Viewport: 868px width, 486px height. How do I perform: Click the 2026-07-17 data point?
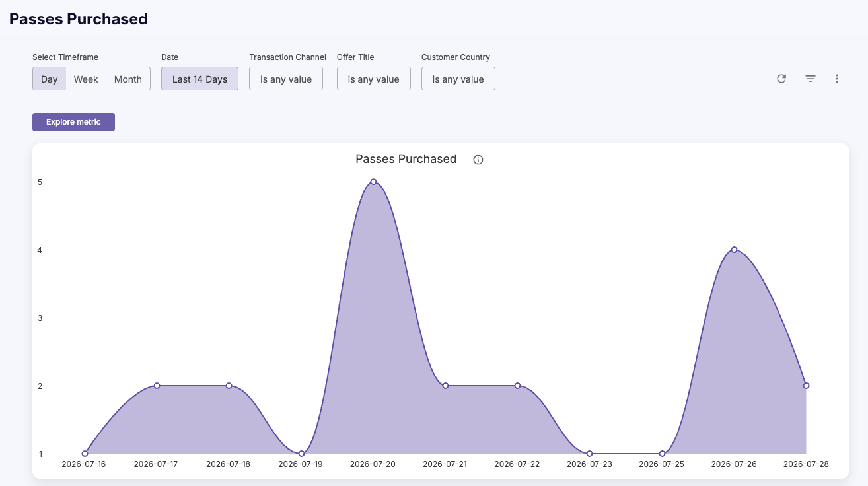157,386
